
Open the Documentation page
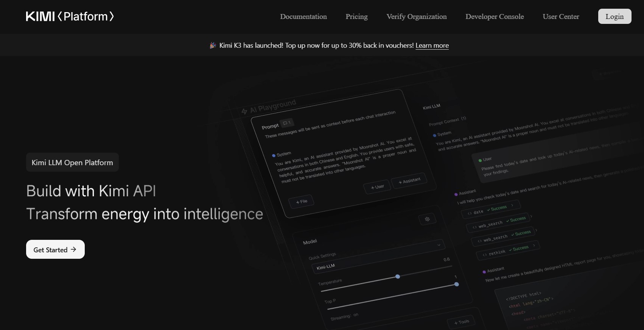(303, 16)
